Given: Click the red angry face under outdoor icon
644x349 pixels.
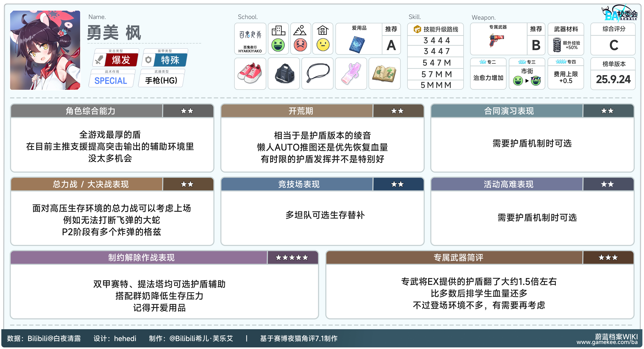Looking at the screenshot, I should [x=300, y=45].
